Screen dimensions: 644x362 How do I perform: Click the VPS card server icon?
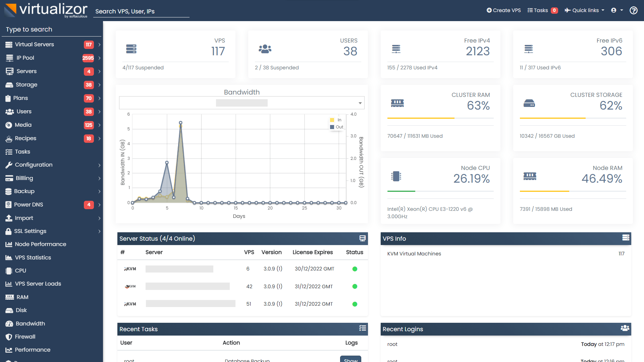coord(131,49)
